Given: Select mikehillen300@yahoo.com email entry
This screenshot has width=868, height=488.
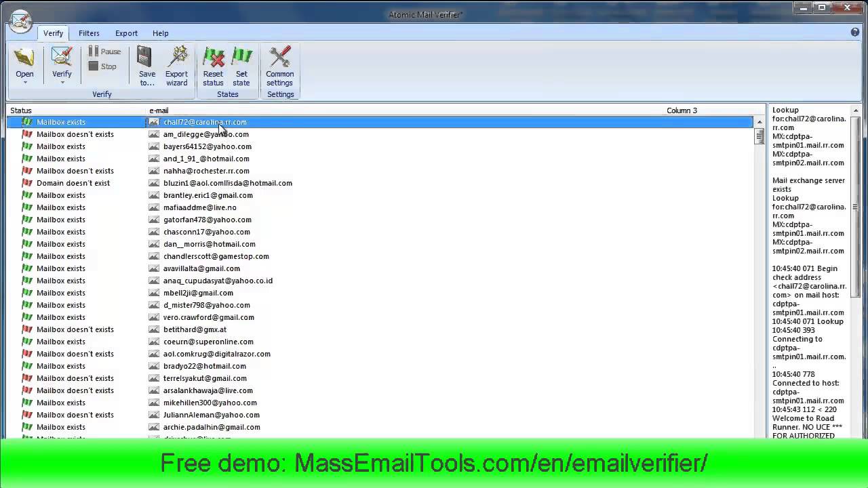Looking at the screenshot, I should point(210,403).
